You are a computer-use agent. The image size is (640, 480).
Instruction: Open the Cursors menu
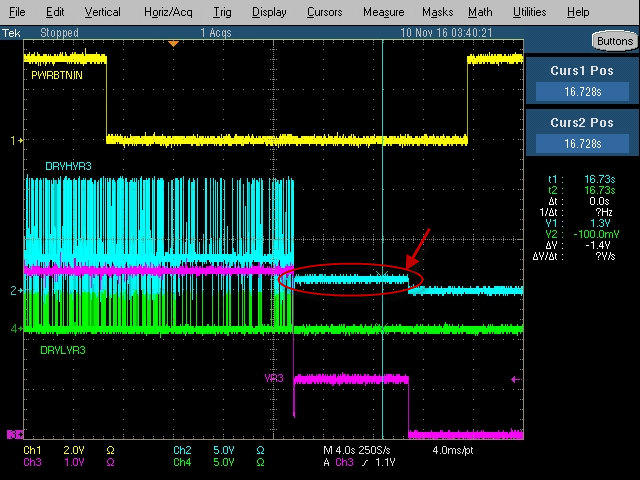[x=324, y=12]
